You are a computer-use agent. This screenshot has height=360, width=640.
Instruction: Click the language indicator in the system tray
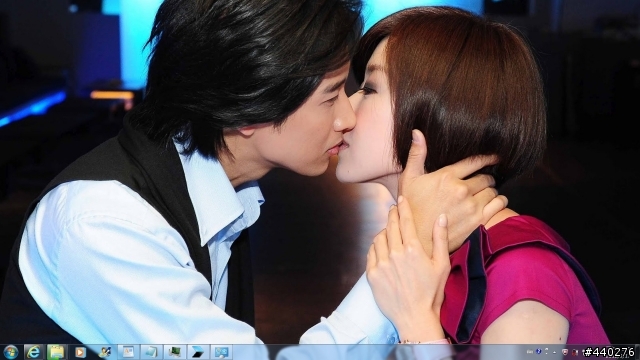tap(530, 352)
